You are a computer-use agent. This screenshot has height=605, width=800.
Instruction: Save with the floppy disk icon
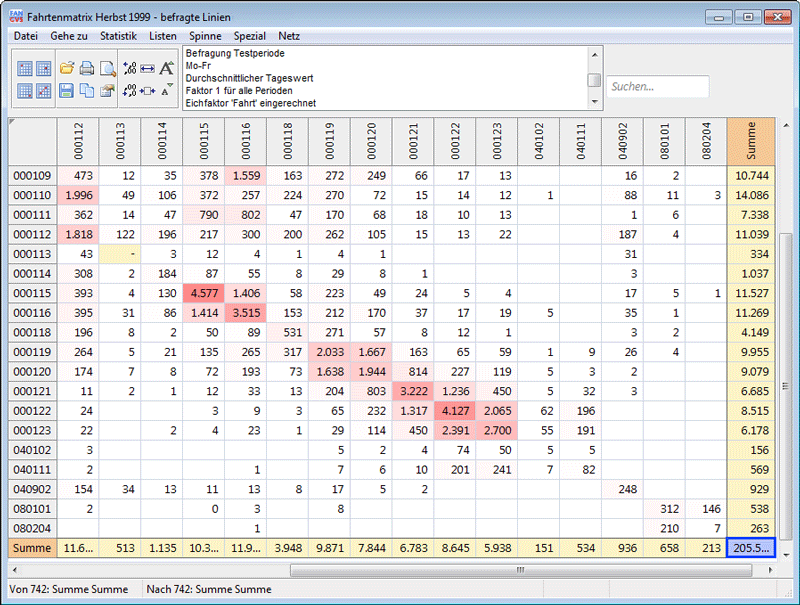click(67, 91)
